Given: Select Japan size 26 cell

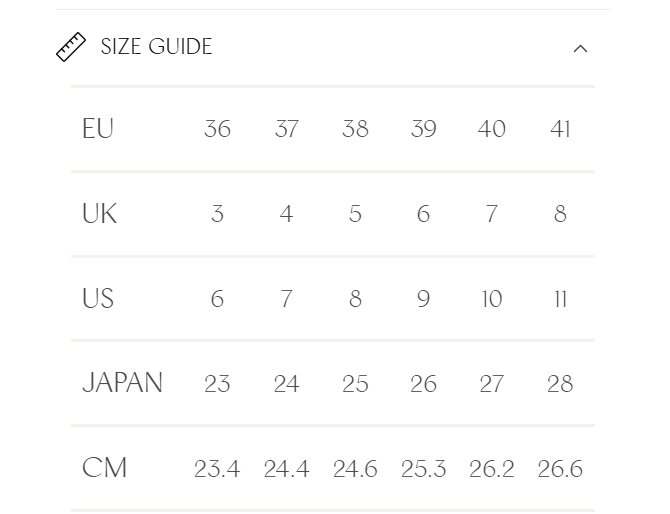Looking at the screenshot, I should (423, 383).
